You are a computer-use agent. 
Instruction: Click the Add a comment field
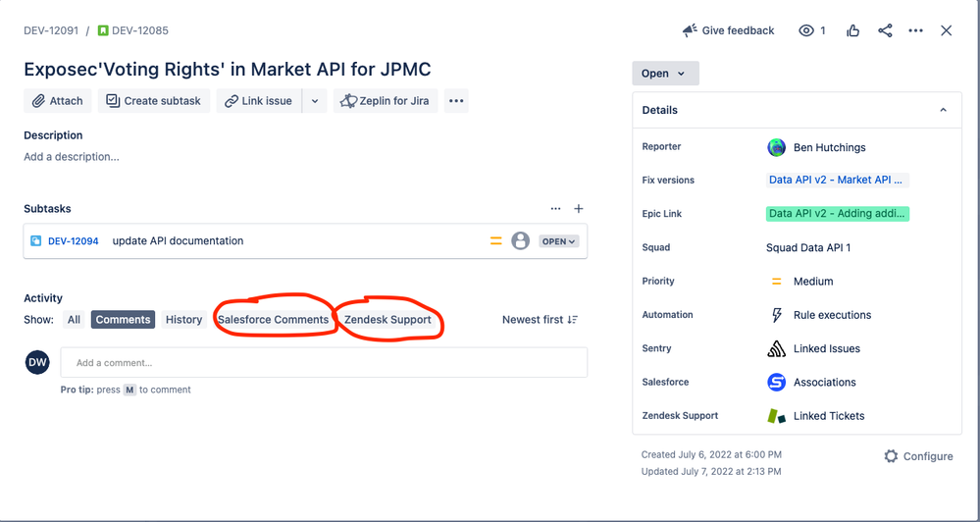click(324, 363)
